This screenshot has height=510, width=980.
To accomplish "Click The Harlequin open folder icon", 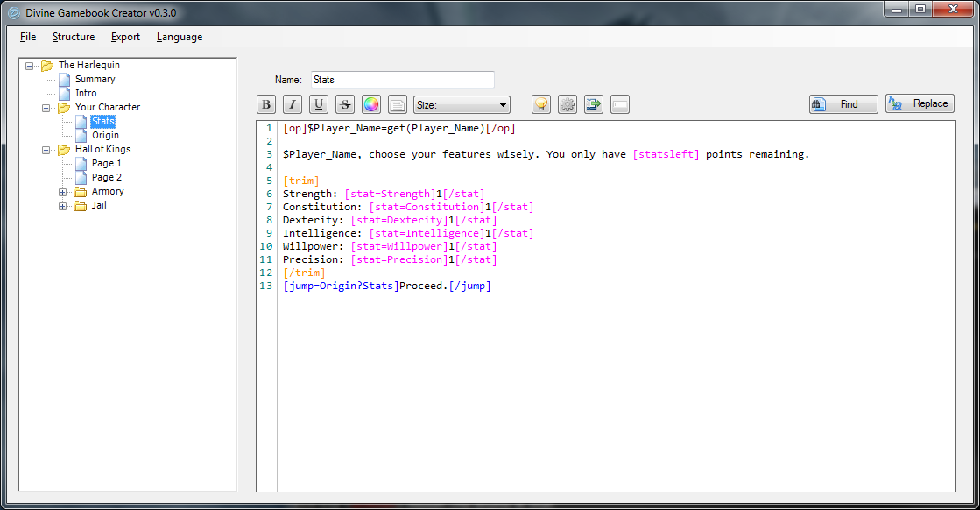I will click(x=47, y=66).
